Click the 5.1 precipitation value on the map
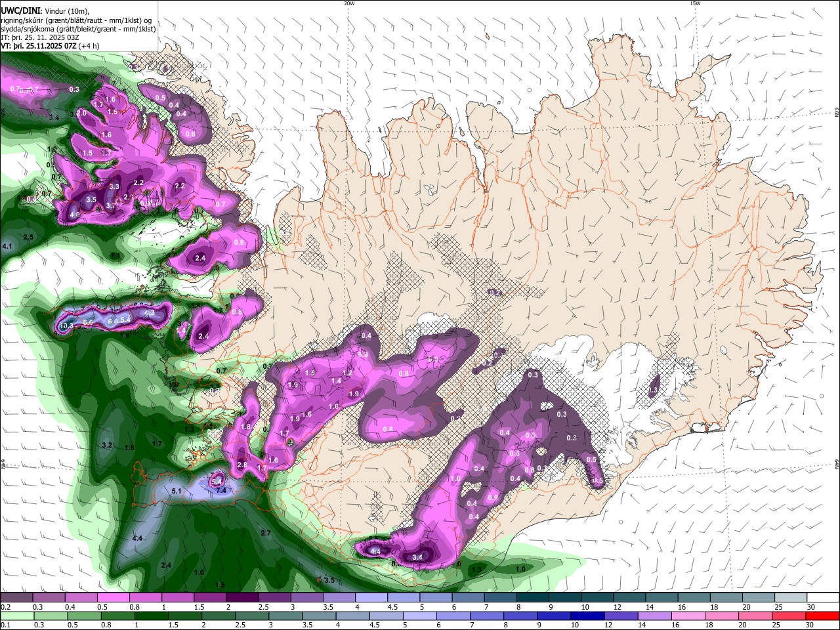The image size is (840, 630). [176, 491]
